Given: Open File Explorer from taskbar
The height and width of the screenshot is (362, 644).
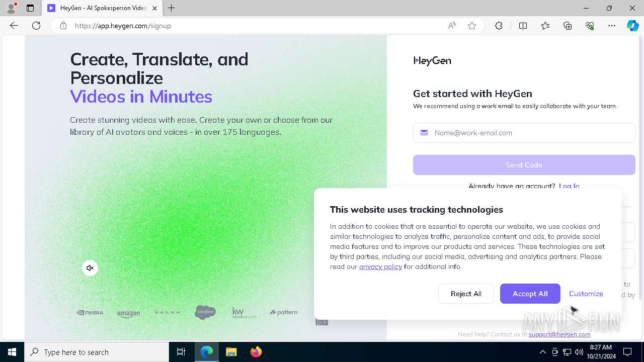Looking at the screenshot, I should [231, 352].
